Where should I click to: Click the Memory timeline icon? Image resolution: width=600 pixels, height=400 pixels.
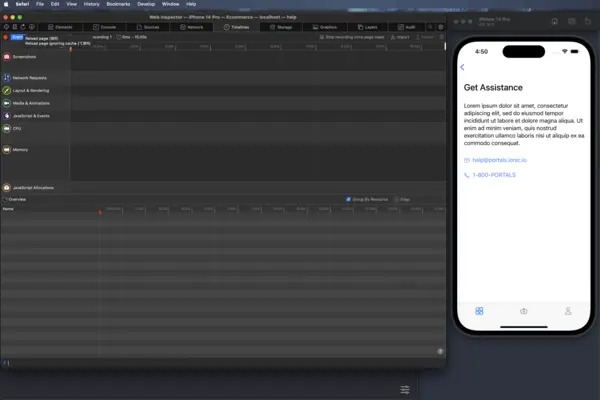point(6,150)
